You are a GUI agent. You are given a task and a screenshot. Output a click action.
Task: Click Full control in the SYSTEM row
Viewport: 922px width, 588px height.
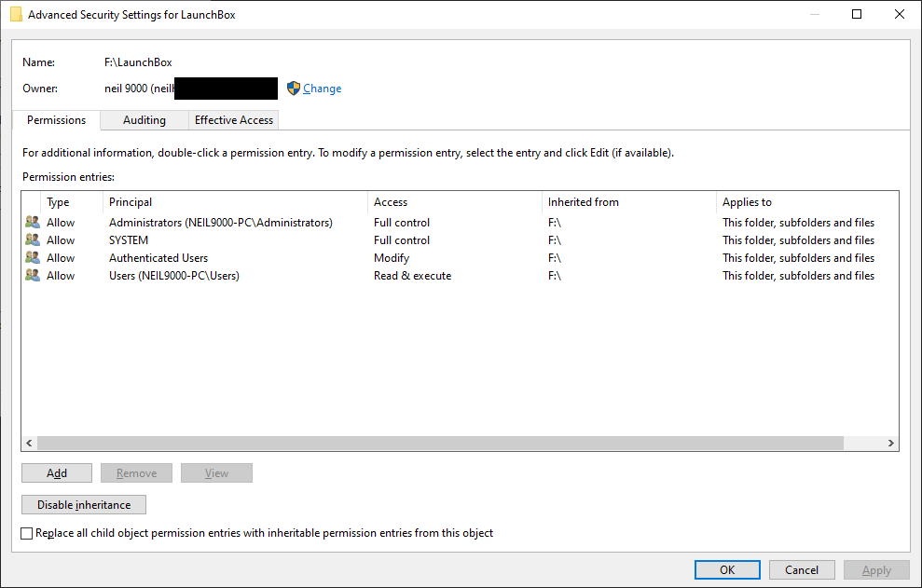[402, 239]
